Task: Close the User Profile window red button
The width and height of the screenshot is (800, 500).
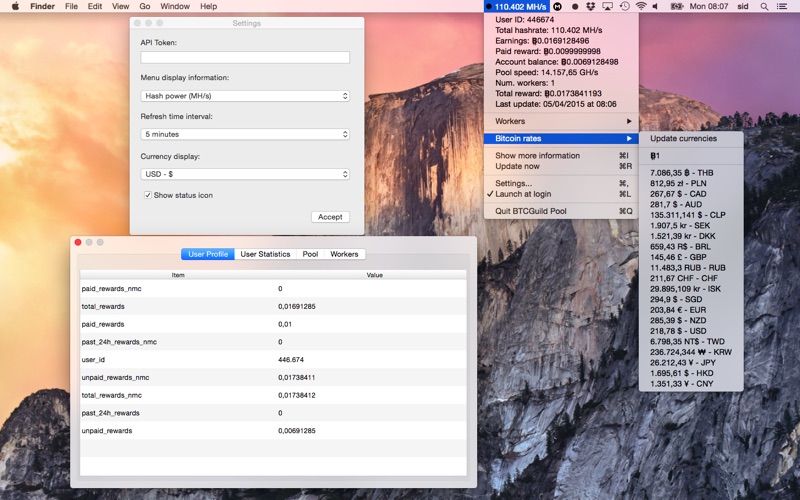Action: [x=78, y=242]
